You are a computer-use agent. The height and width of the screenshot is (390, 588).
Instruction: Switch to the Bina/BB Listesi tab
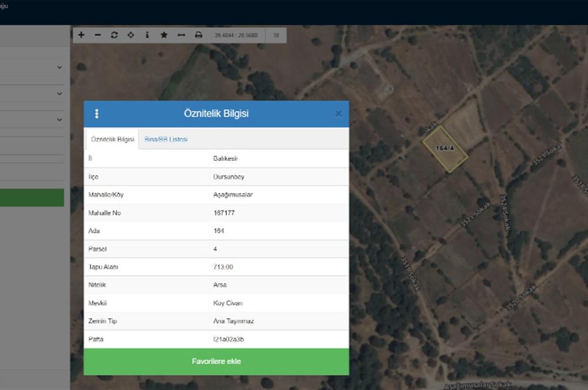pyautogui.click(x=166, y=139)
